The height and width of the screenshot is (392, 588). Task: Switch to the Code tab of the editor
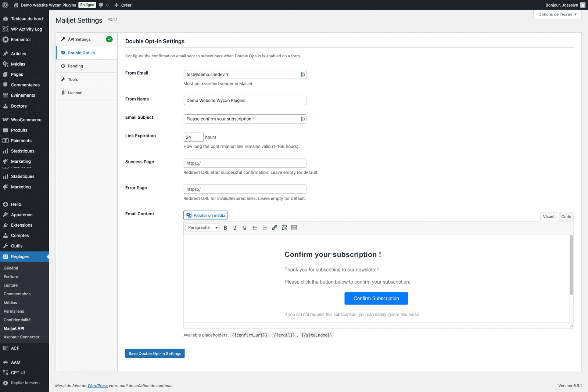coord(566,217)
